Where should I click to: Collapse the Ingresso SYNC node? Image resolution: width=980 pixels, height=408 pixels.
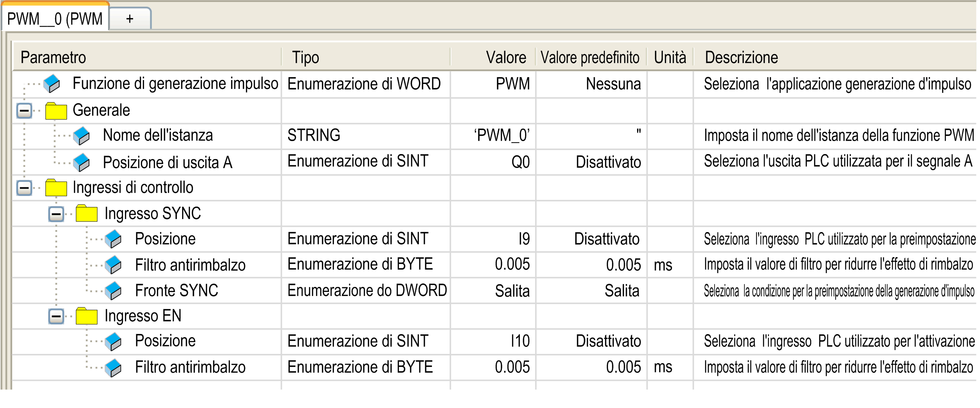(56, 214)
